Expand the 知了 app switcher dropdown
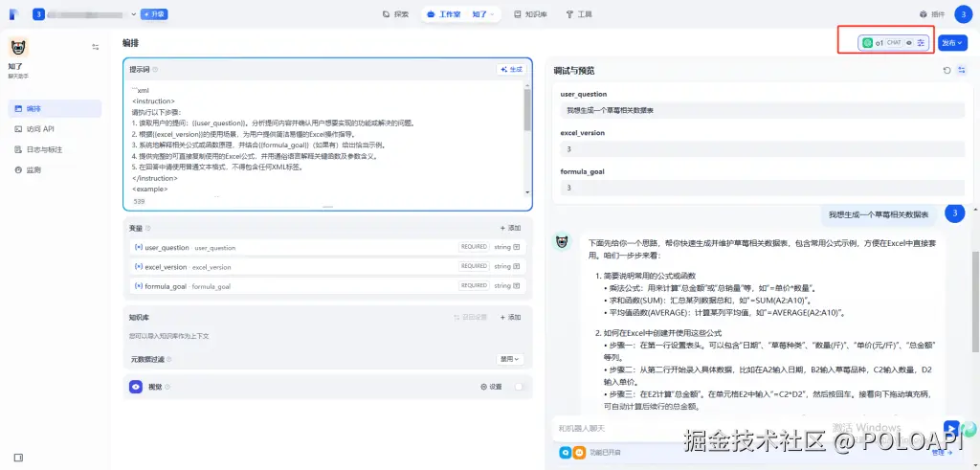Screen dimensions: 980x470 (483, 14)
